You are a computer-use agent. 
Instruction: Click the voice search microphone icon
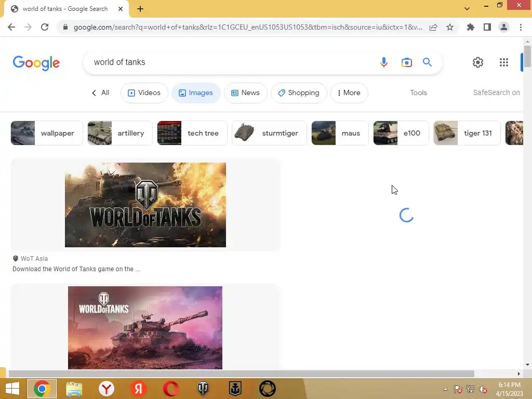[x=384, y=62]
